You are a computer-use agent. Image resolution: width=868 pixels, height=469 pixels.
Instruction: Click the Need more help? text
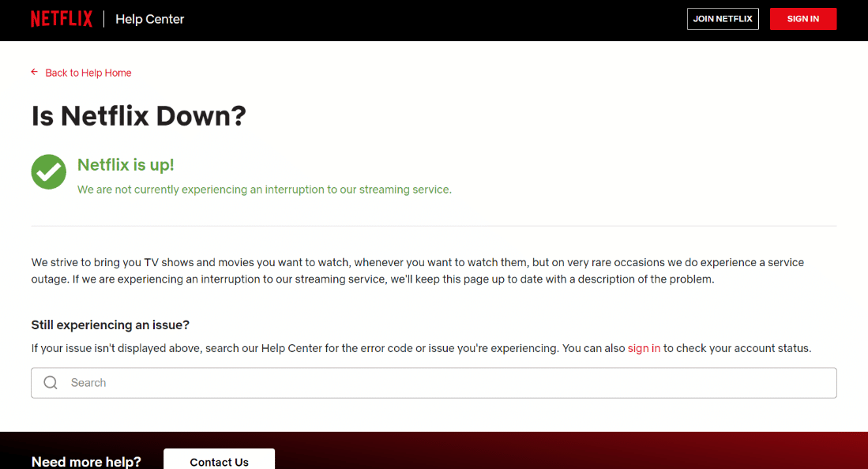86,461
